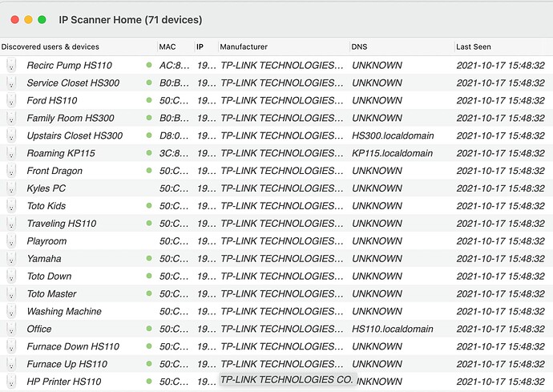This screenshot has width=553, height=392.
Task: Click green status dot on HP Printer HS110 row
Action: [149, 381]
